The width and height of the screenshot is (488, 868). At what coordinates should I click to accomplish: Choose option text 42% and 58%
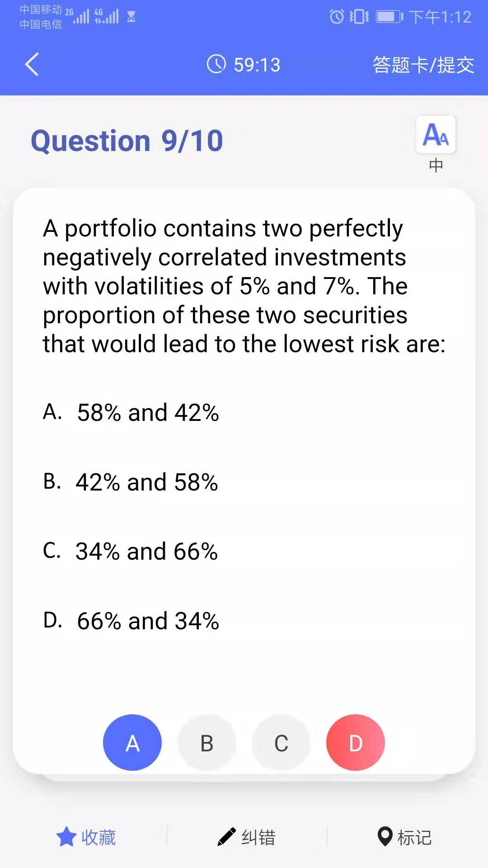click(x=147, y=482)
